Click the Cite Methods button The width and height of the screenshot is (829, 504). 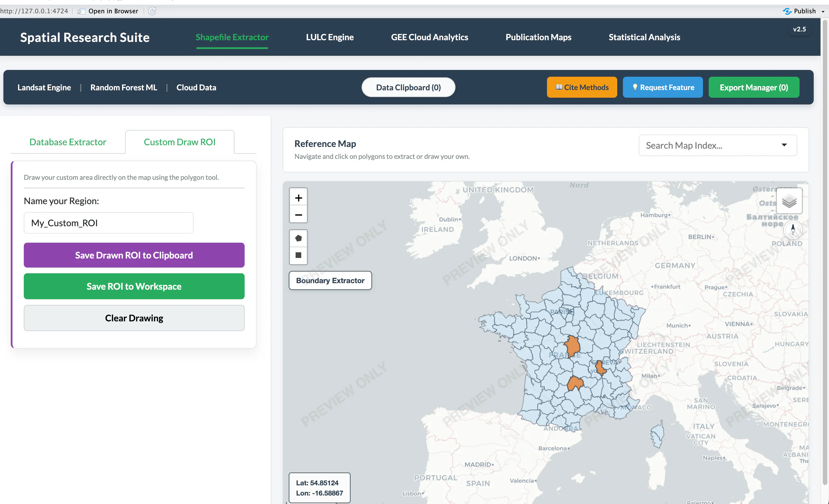point(582,87)
